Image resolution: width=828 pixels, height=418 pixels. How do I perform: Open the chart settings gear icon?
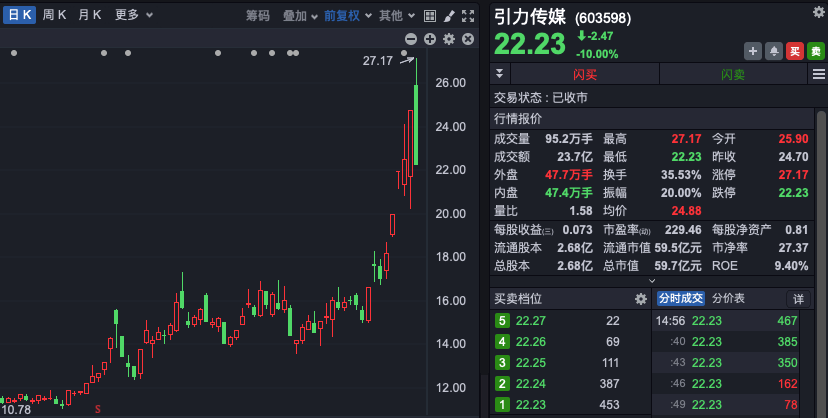coord(449,39)
